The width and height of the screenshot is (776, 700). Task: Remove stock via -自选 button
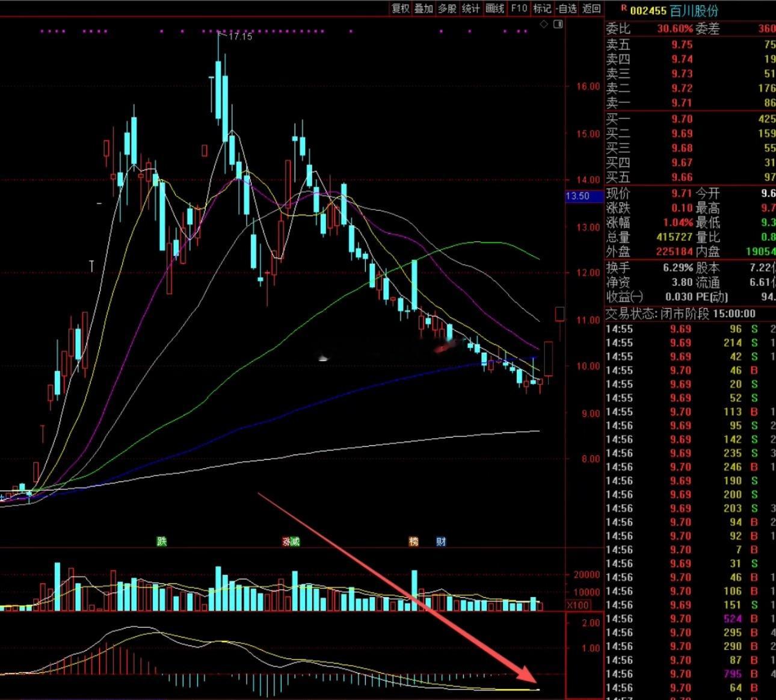click(x=567, y=8)
